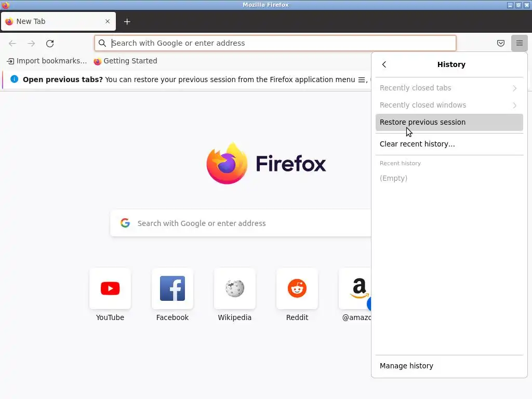Open the Facebook shortcut tile
Screen dimensions: 532x399
click(172, 288)
